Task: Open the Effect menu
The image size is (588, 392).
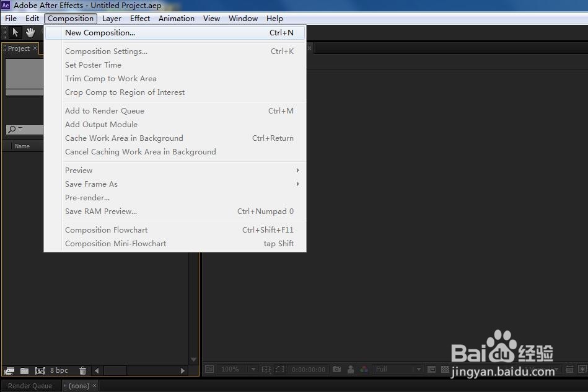Action: pyautogui.click(x=140, y=19)
